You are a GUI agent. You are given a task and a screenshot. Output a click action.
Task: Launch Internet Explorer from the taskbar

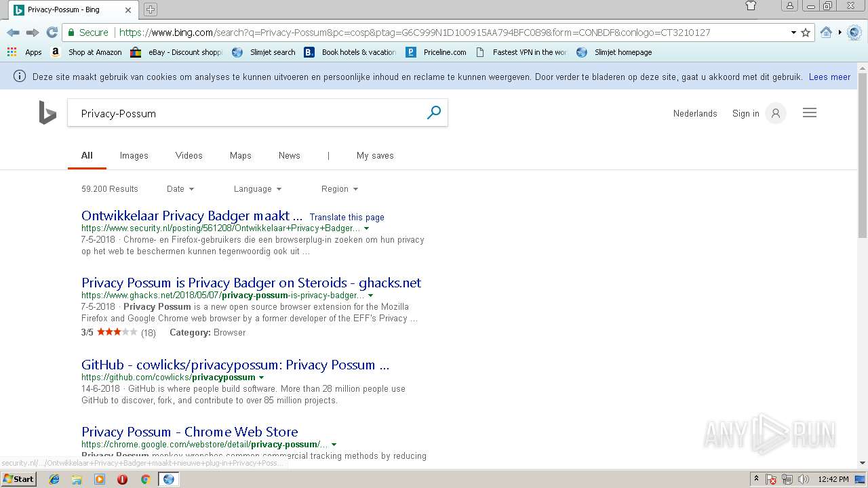(x=54, y=479)
